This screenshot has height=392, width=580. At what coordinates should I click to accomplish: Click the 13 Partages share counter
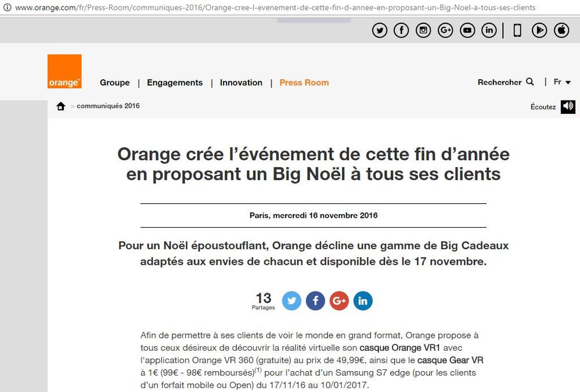(264, 301)
